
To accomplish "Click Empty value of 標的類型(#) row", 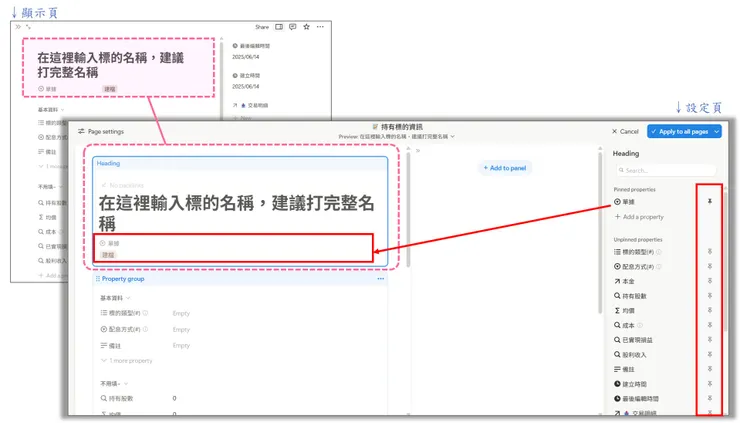I will pyautogui.click(x=181, y=313).
